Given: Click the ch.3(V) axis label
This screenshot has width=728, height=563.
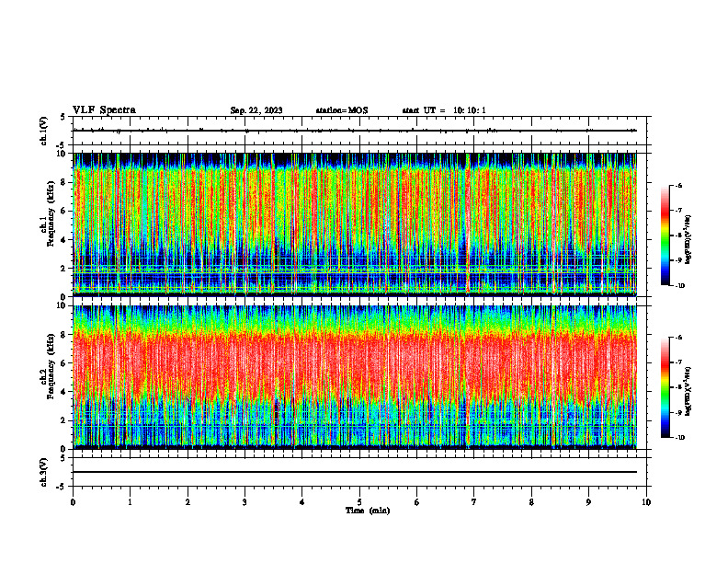Looking at the screenshot, I should [x=44, y=472].
